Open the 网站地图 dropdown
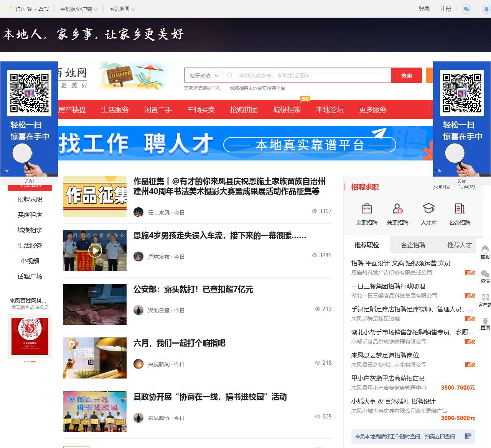 pos(120,8)
